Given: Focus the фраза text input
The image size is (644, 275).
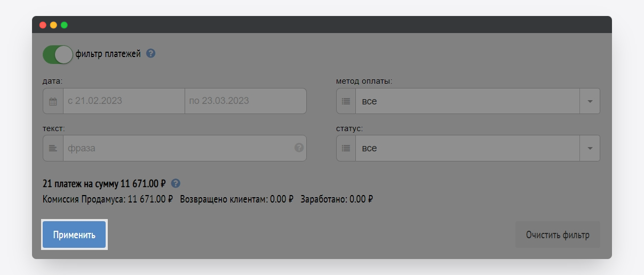Looking at the screenshot, I should tap(185, 148).
